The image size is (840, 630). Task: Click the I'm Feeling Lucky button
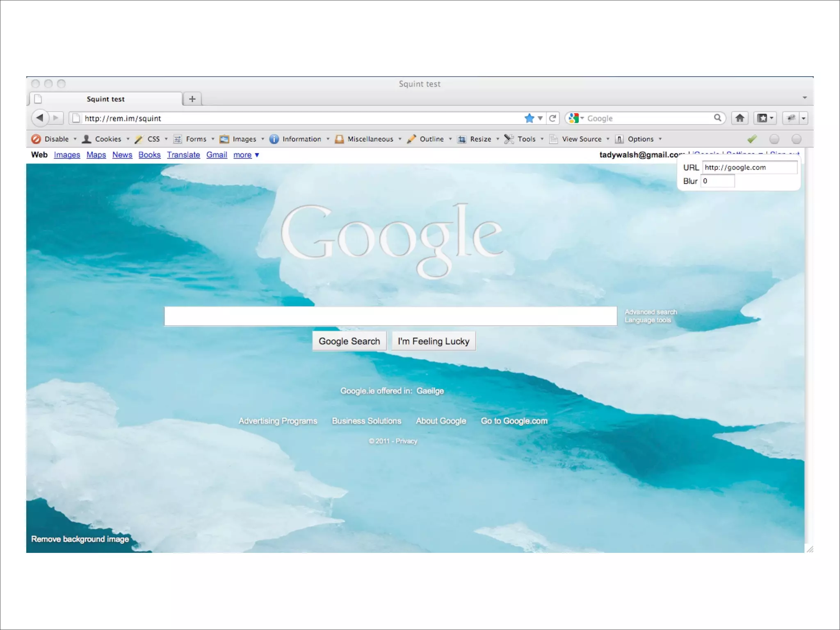433,341
